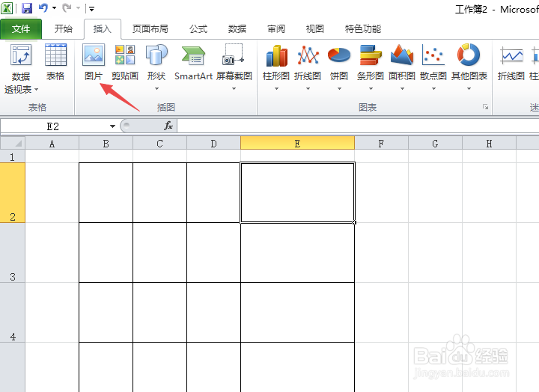This screenshot has width=539, height=392.
Task: Switch to the Page Layout (页面布局) tab
Action: click(150, 29)
